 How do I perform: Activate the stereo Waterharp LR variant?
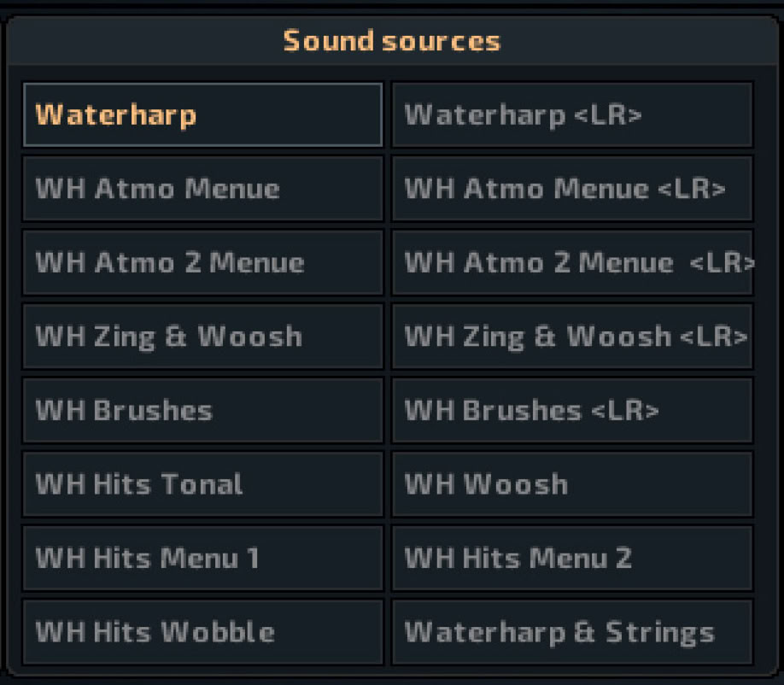572,115
